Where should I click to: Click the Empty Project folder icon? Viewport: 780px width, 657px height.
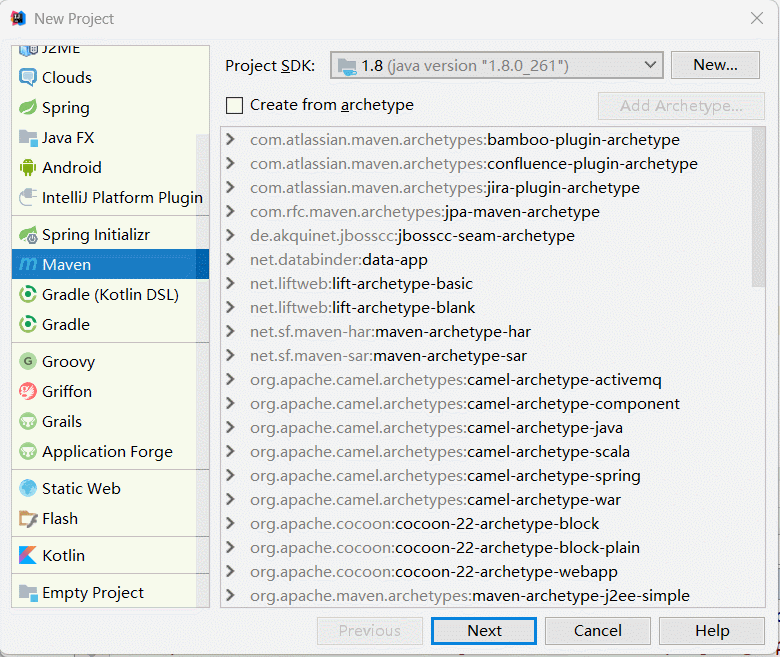point(28,593)
